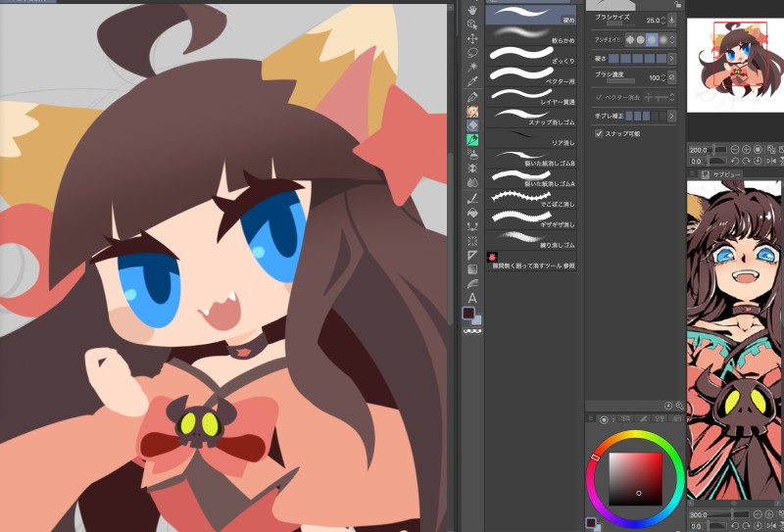Select the Auto select magic wand tool
The image size is (784, 532).
pyautogui.click(x=472, y=67)
